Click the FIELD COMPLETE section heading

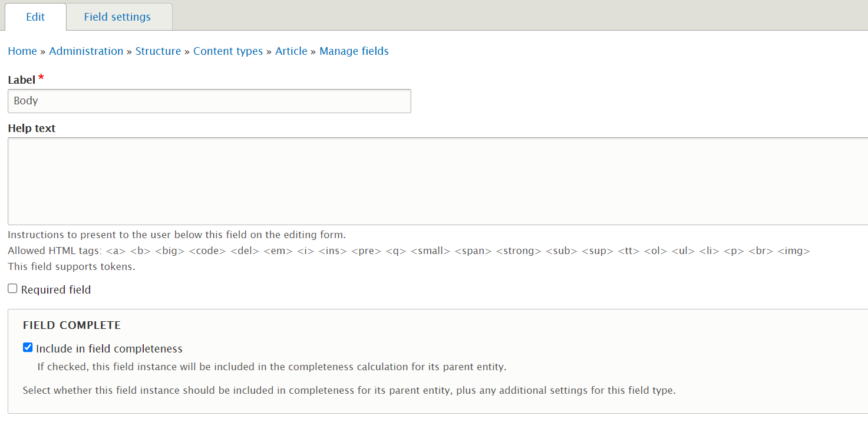(71, 325)
